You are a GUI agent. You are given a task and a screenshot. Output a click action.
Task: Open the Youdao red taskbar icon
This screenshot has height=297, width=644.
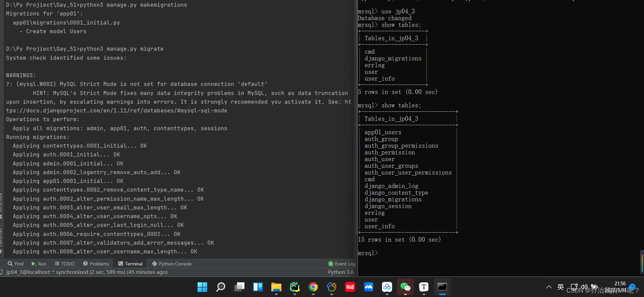350,287
